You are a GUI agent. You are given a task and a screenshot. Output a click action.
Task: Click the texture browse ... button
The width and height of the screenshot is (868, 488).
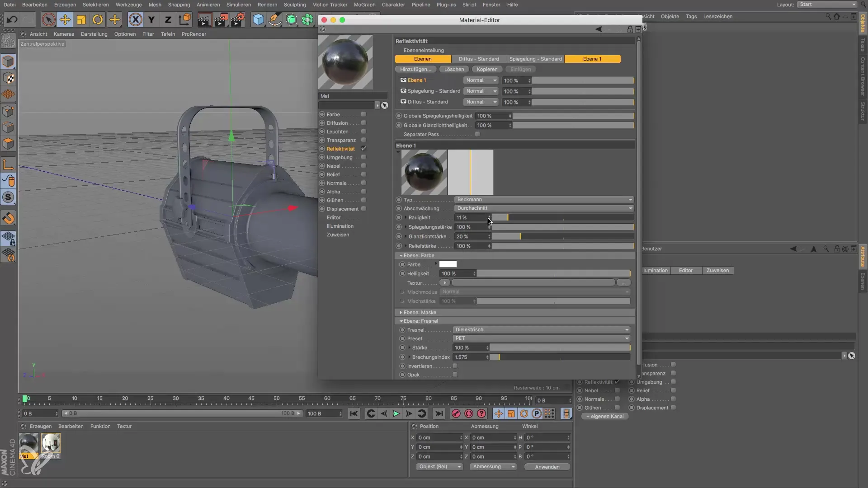coord(624,283)
